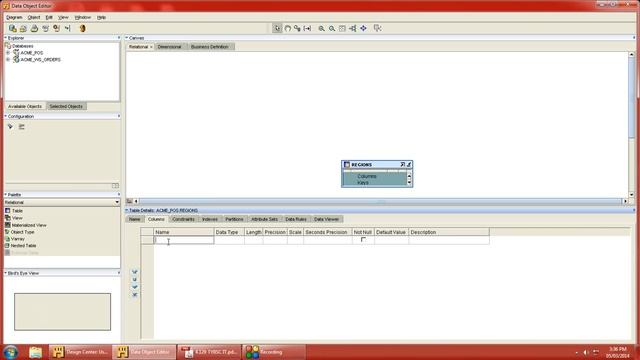This screenshot has height=360, width=640.
Task: Click the orange round icon in the toolbar
Action: coord(82,28)
